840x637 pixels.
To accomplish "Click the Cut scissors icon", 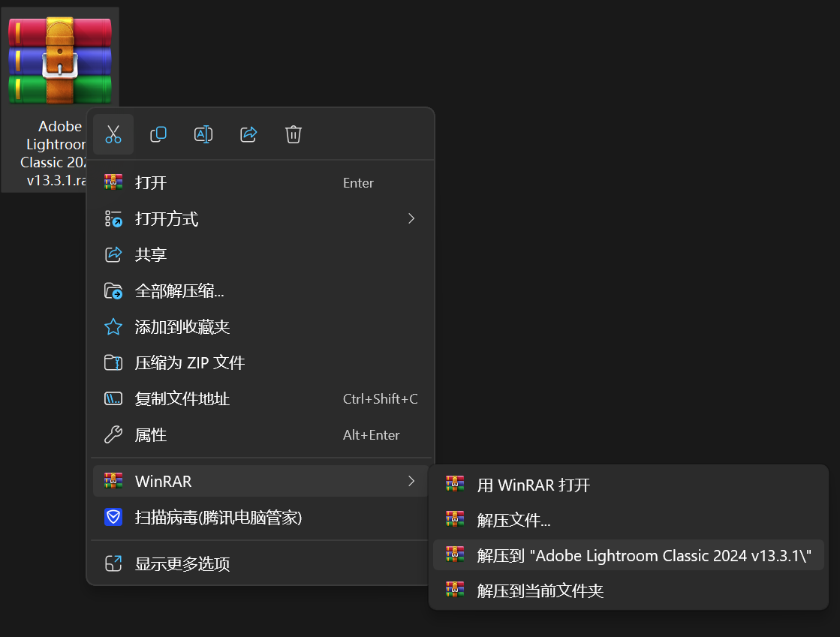I will tap(113, 134).
